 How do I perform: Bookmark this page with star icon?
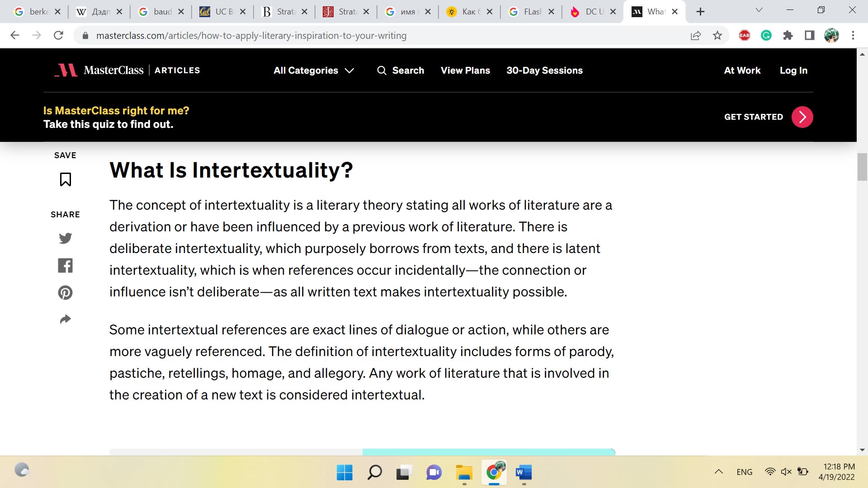[717, 35]
